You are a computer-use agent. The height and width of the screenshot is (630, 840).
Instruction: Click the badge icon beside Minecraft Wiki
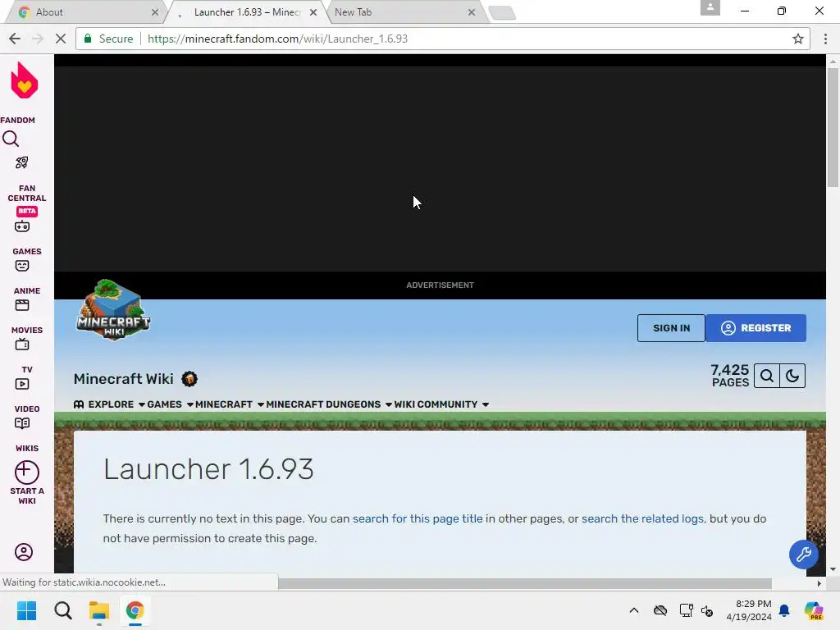(x=189, y=379)
